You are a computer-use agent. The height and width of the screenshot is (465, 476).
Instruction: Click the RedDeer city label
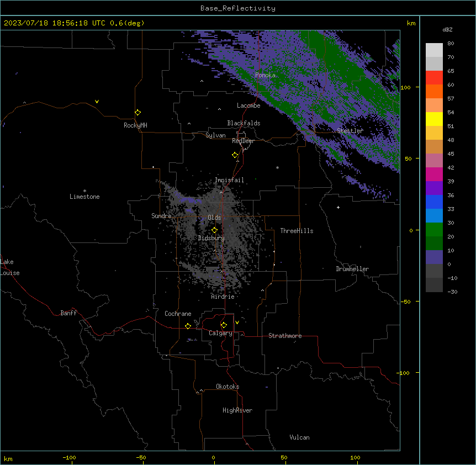(x=243, y=141)
